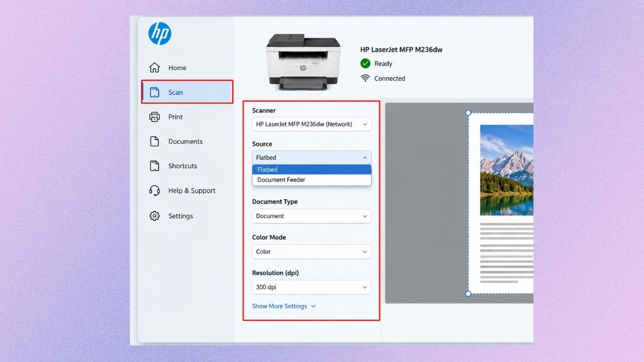This screenshot has width=644, height=362.
Task: Expand Show More Settings
Action: [284, 306]
